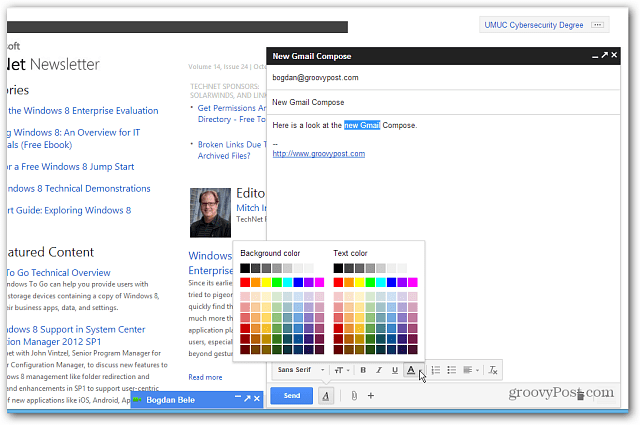
Task: Open the Sans Serif font dropdown
Action: [x=301, y=370]
